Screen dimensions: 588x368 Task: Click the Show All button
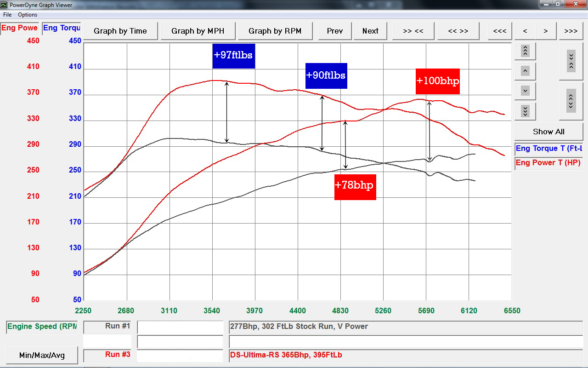(x=548, y=132)
